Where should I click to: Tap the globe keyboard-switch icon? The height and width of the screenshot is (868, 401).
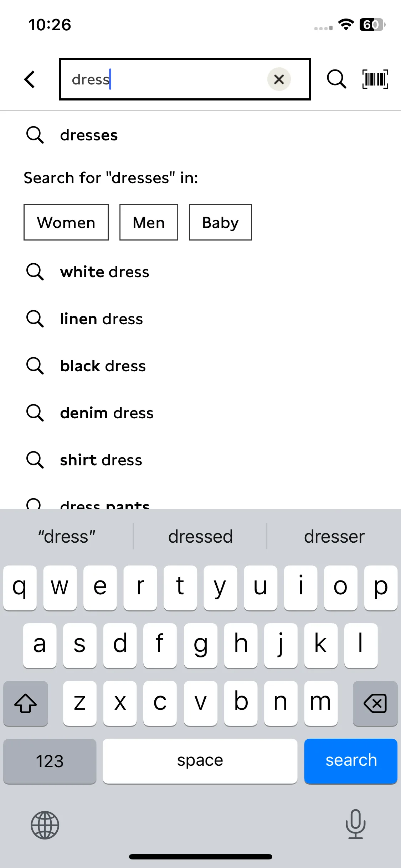coord(45,825)
